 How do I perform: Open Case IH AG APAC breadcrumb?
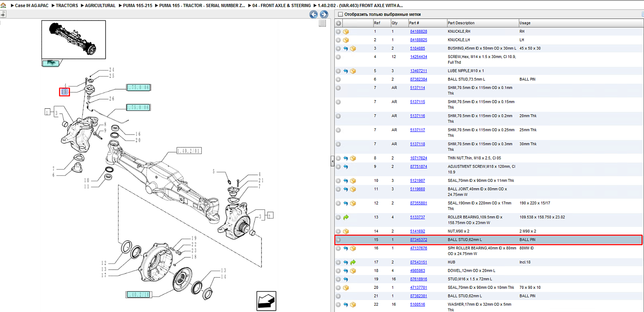[32, 6]
